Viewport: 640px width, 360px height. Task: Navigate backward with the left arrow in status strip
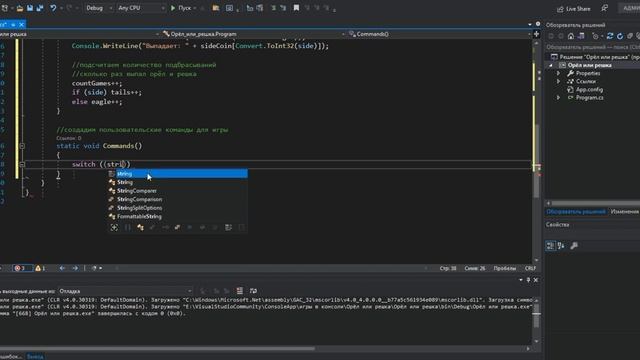(x=62, y=268)
